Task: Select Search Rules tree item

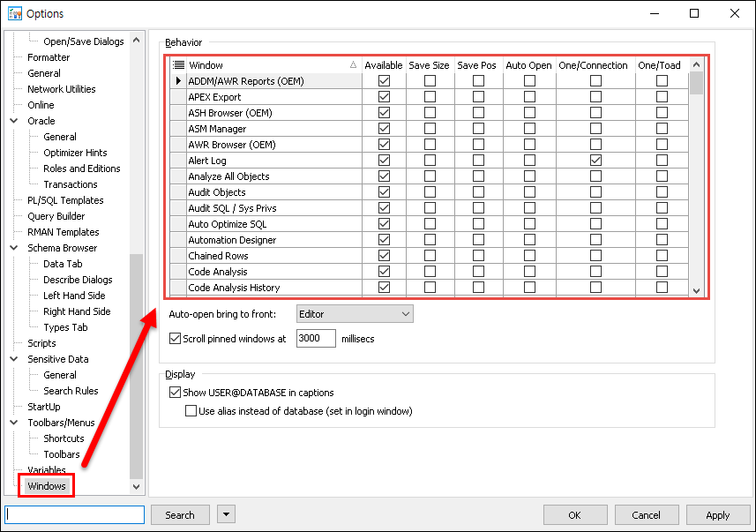Action: [x=71, y=391]
